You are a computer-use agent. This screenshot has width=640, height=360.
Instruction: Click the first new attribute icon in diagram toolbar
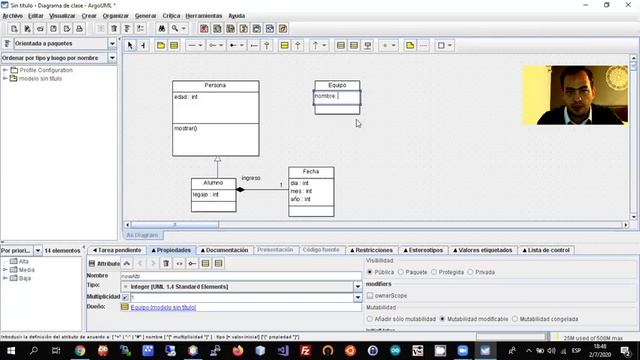pos(341,45)
